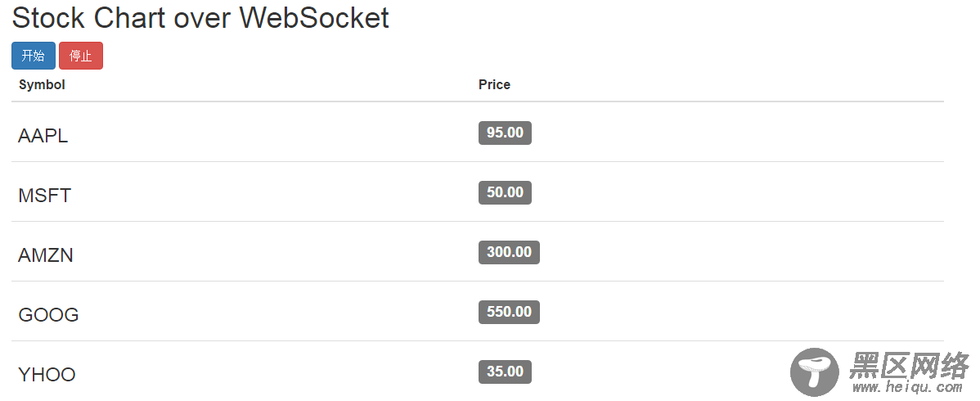Screen dimensions: 980x401
Task: Click the Stock word in page title
Action: point(48,17)
